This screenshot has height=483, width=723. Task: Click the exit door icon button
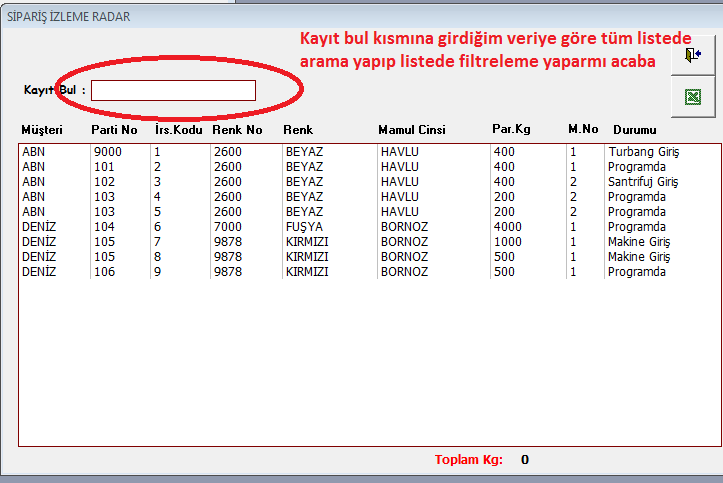[x=692, y=57]
